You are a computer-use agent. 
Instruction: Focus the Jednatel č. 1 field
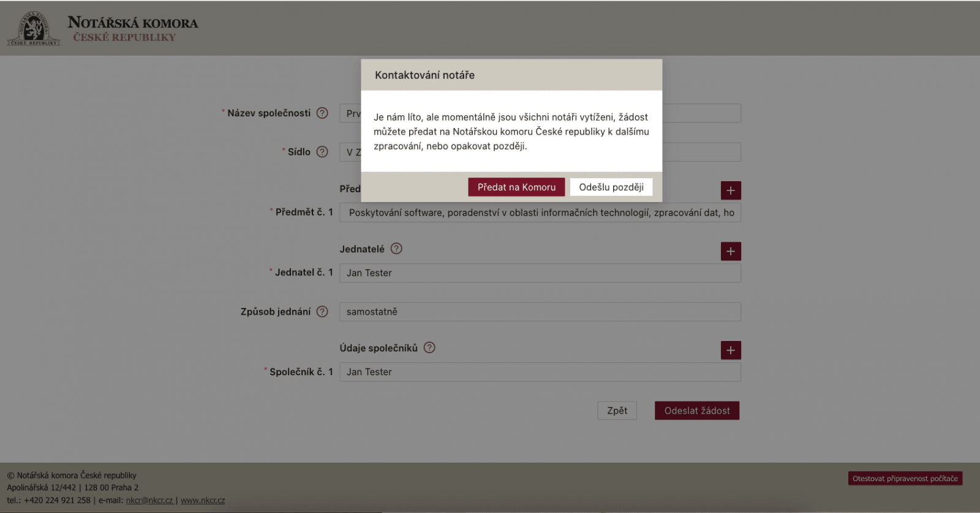coord(540,273)
